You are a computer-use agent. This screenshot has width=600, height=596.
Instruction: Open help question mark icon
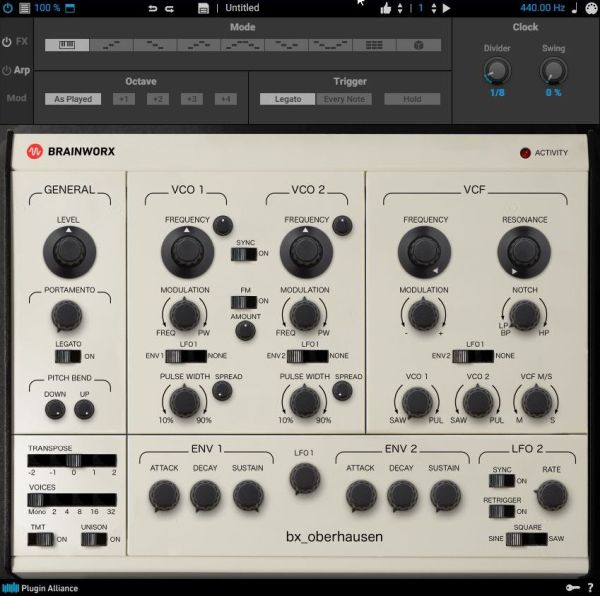click(590, 588)
